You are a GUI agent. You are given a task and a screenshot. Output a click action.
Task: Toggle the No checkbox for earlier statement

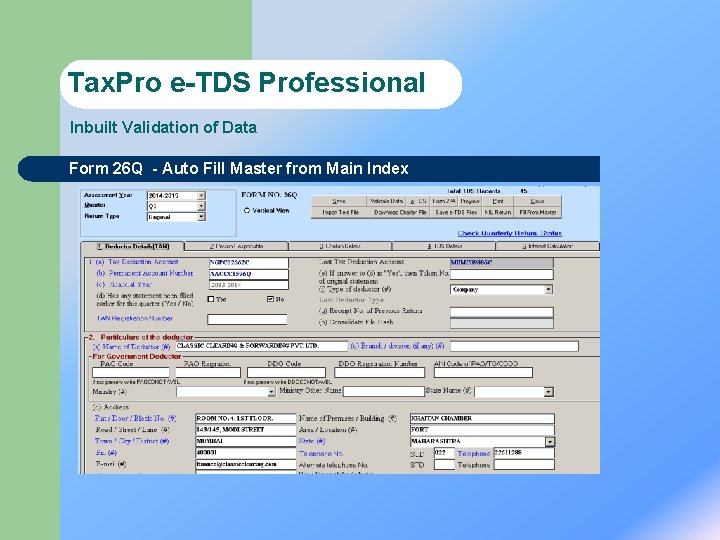(x=270, y=299)
